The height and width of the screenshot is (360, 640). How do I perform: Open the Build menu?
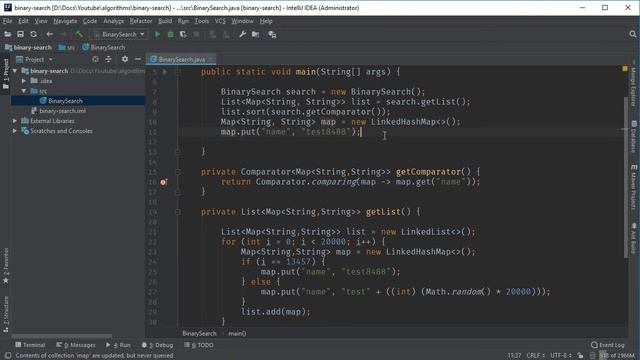coord(165,21)
